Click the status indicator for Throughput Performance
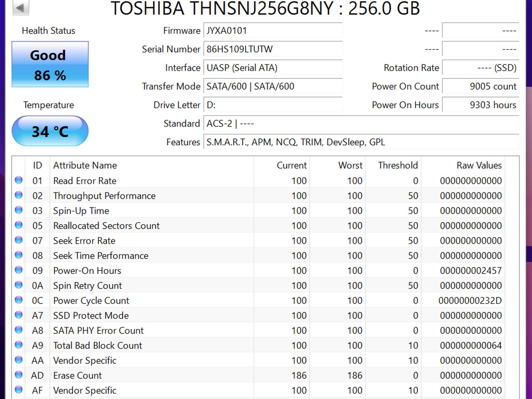The width and height of the screenshot is (532, 399). [18, 196]
